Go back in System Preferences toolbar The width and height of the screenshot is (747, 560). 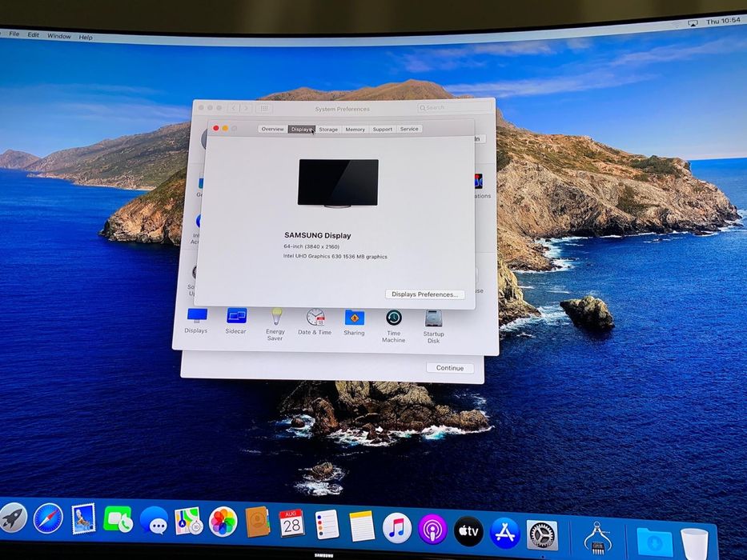tap(234, 108)
